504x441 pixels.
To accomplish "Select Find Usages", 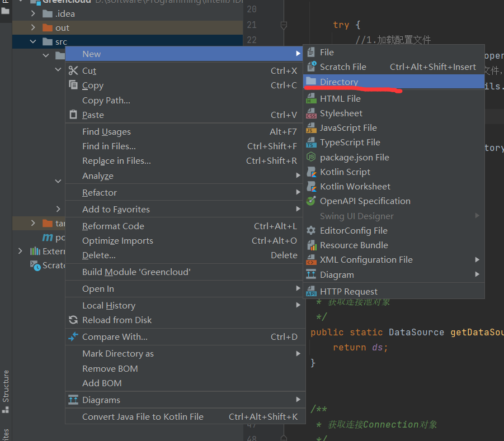I will pyautogui.click(x=185, y=132).
